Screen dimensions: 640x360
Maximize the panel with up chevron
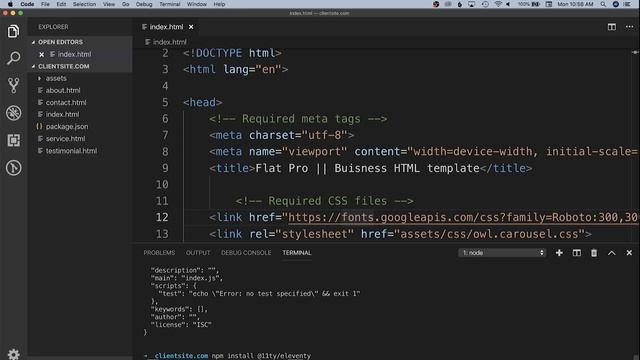[611, 253]
